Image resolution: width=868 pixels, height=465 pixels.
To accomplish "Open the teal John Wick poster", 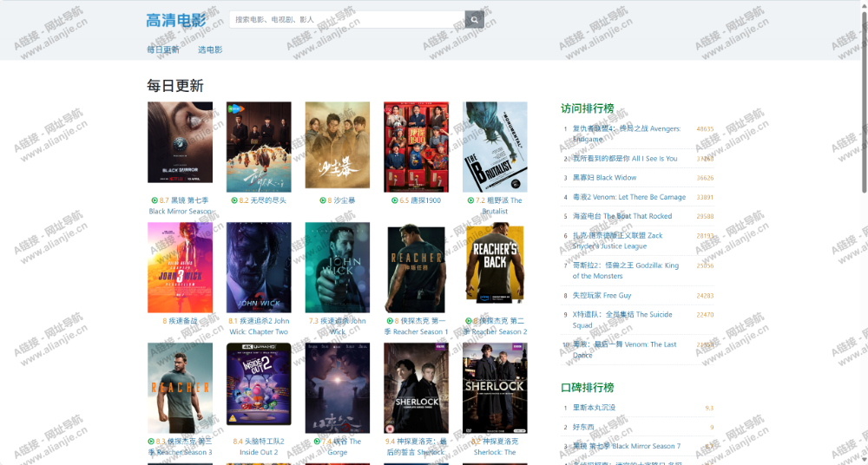I will 337,267.
